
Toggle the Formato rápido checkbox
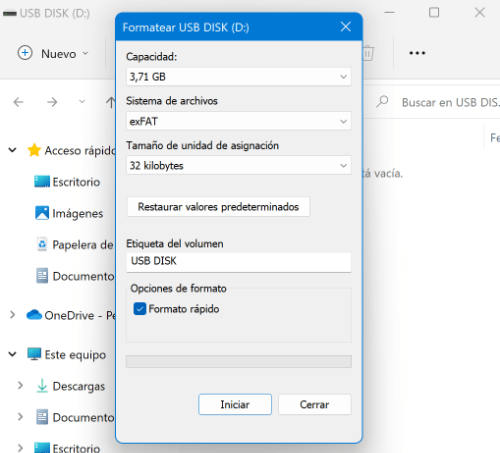click(140, 309)
